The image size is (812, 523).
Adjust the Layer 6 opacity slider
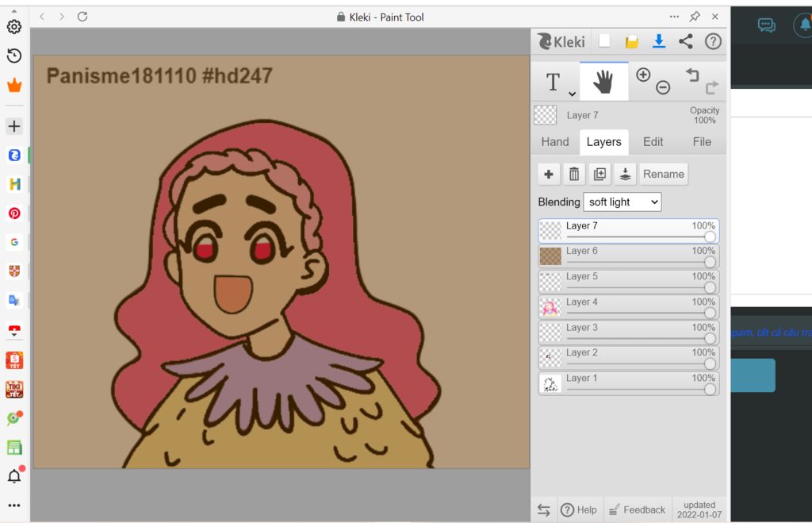[x=710, y=262]
